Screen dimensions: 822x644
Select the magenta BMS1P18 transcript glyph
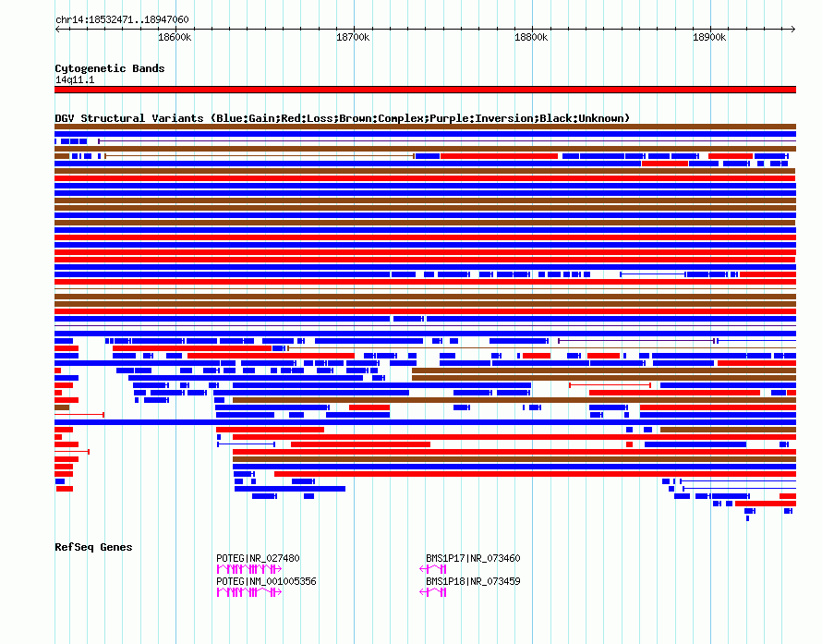[433, 592]
